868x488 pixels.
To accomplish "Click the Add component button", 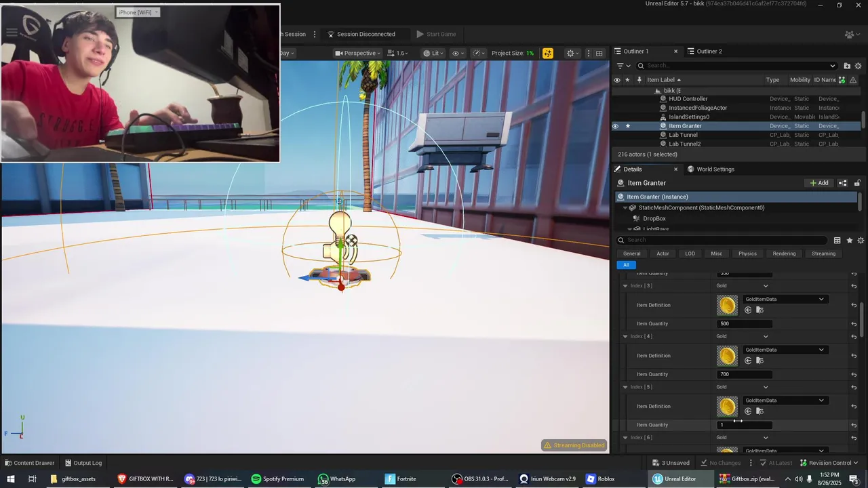I will tap(819, 183).
